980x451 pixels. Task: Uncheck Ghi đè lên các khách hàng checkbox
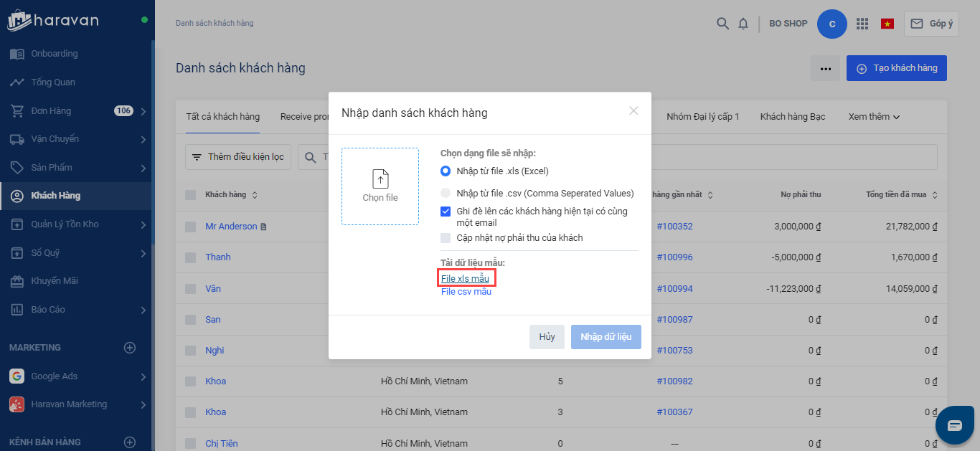[446, 212]
